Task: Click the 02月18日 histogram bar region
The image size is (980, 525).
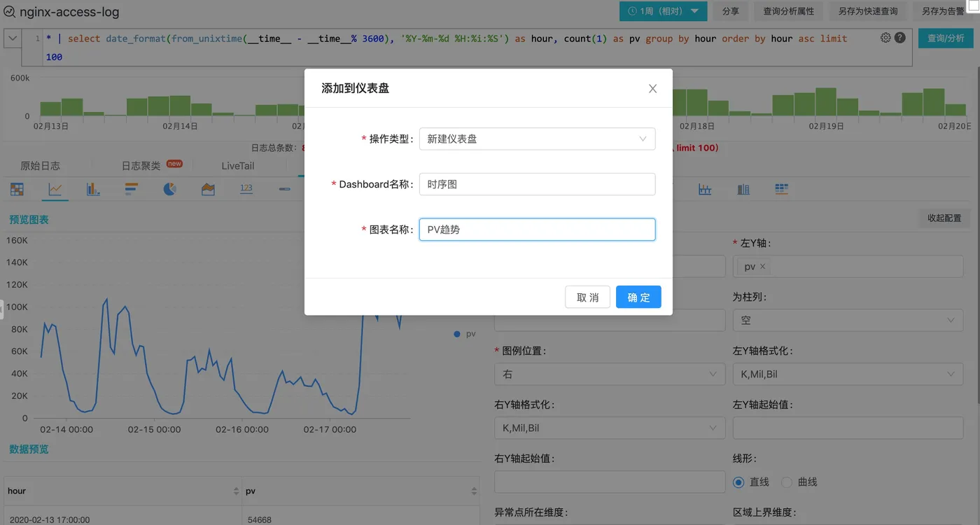Action: pos(697,102)
